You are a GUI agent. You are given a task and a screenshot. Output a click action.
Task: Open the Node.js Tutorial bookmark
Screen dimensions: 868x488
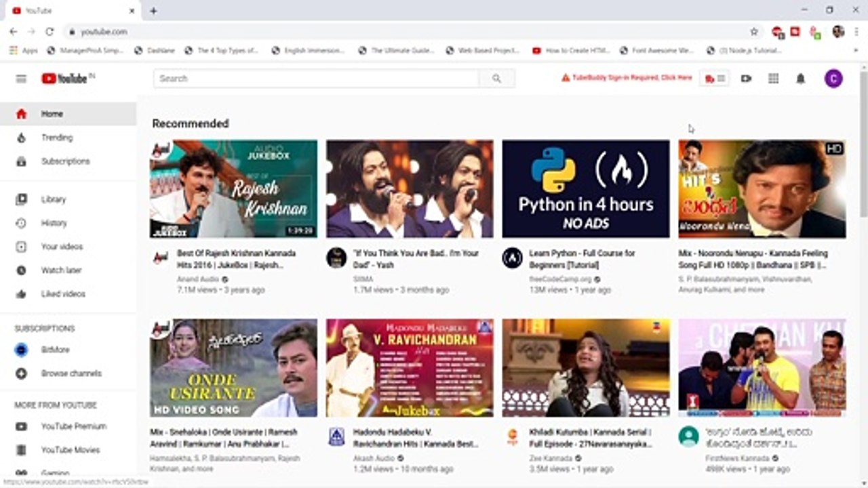[744, 50]
